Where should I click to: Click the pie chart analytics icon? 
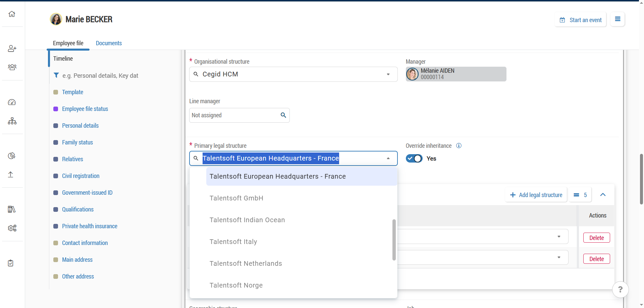12,156
